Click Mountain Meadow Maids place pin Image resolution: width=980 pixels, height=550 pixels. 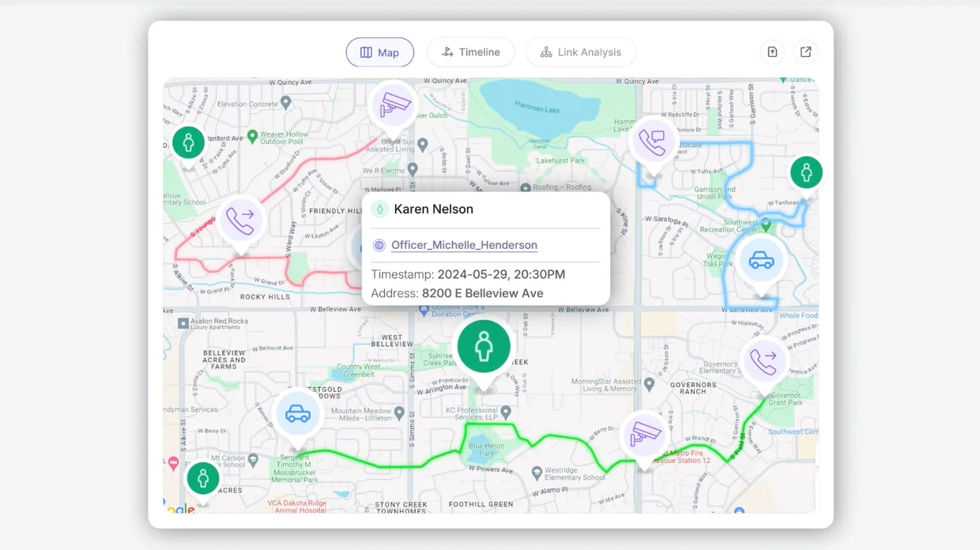(x=399, y=412)
